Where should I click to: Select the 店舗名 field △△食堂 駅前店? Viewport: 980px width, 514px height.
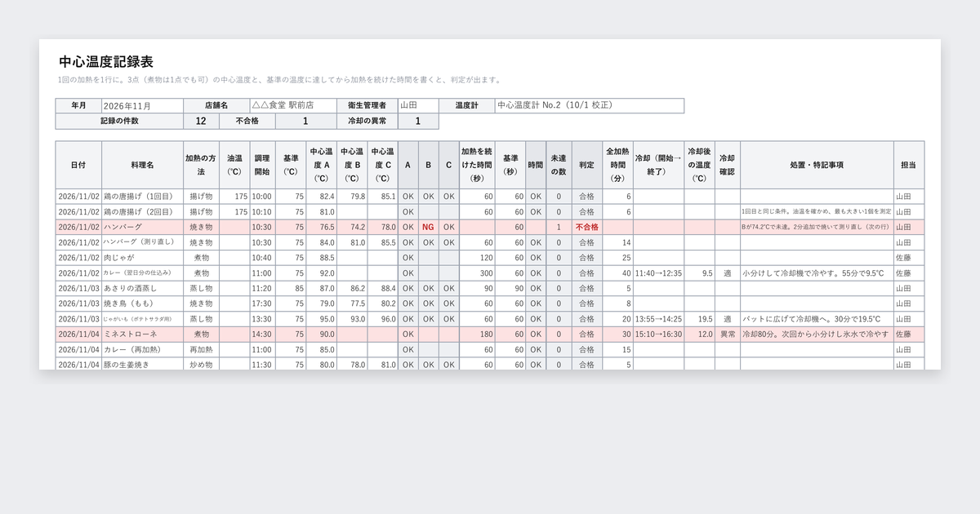[292, 105]
